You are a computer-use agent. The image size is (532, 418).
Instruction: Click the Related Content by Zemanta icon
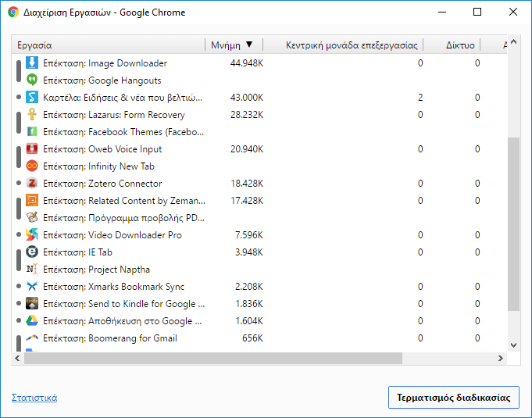tap(32, 201)
